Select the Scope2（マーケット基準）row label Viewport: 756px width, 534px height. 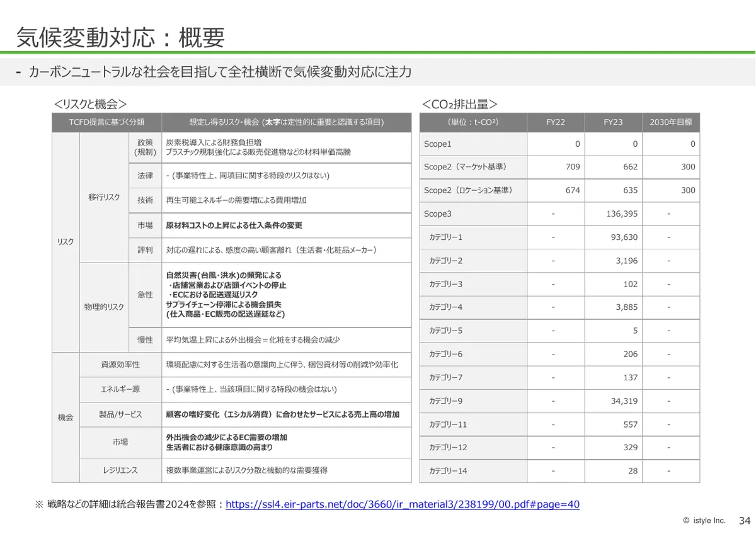465,167
